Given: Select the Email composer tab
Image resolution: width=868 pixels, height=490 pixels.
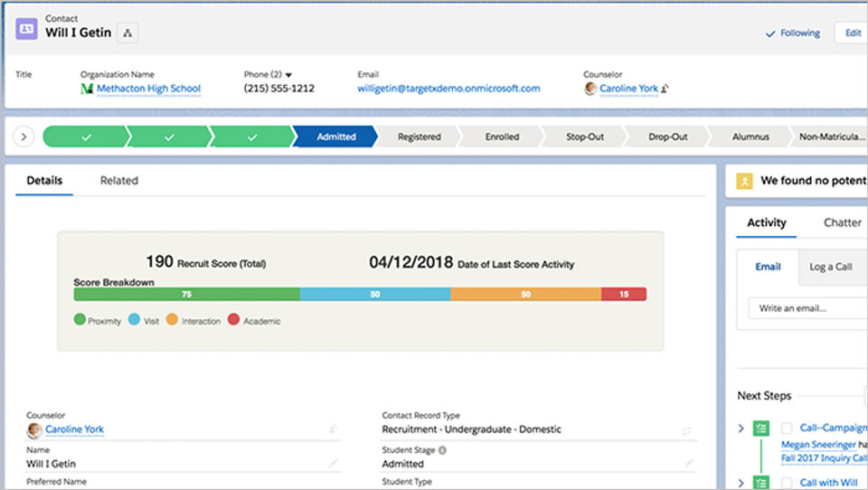Looking at the screenshot, I should coord(768,267).
